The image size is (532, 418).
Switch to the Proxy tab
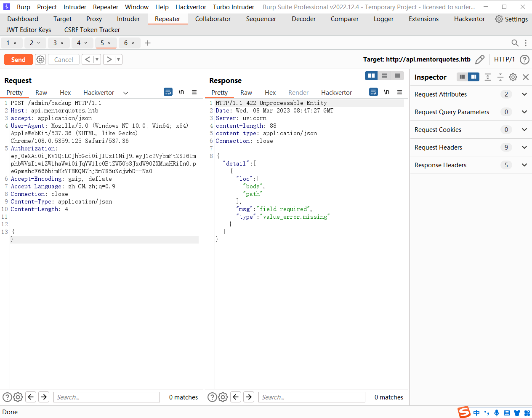pyautogui.click(x=94, y=19)
